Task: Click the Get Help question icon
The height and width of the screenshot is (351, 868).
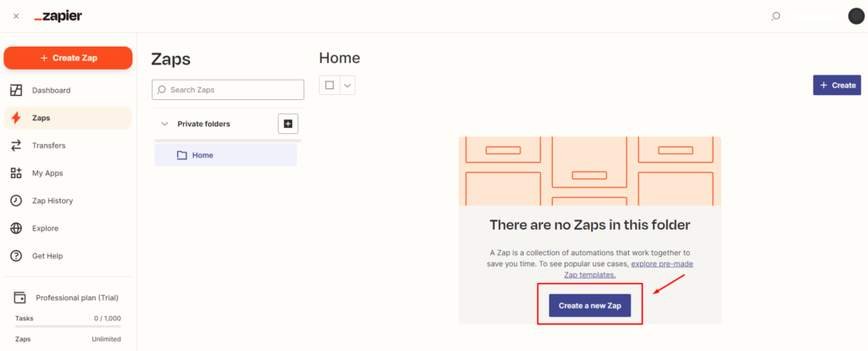Action: [x=16, y=256]
